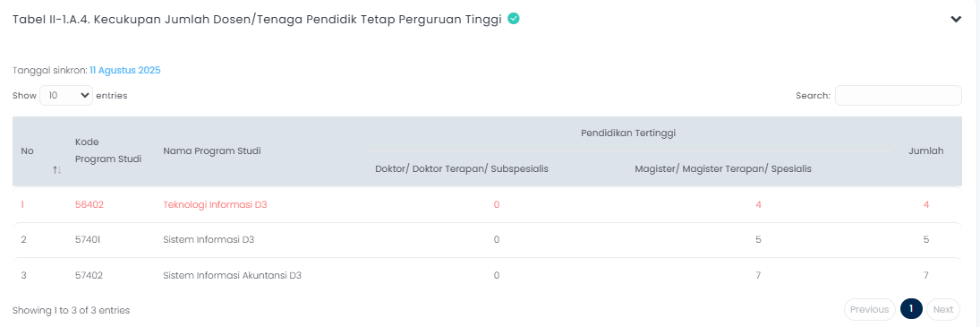Select Sistem Informasi Akuntansi D3 row
980x327 pixels.
(x=487, y=274)
